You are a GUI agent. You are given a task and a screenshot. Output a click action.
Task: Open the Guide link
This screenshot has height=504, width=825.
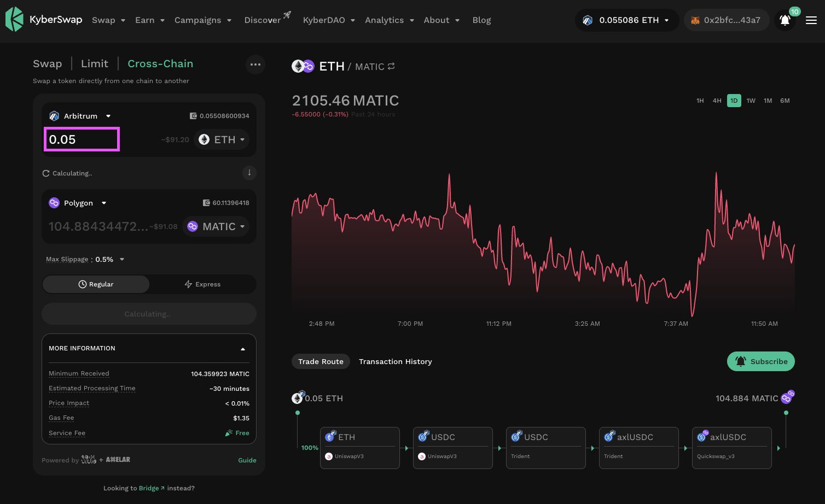(247, 460)
